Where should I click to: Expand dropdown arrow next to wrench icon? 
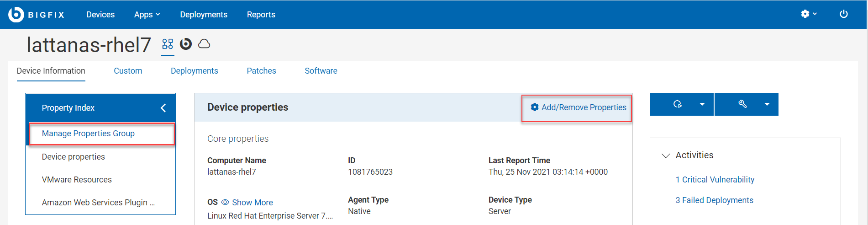[767, 104]
